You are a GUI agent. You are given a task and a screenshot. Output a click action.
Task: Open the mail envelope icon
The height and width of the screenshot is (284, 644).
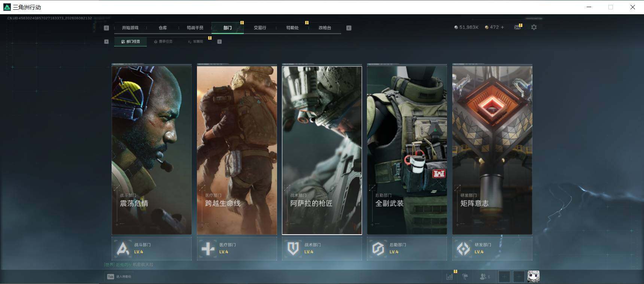[x=517, y=27]
